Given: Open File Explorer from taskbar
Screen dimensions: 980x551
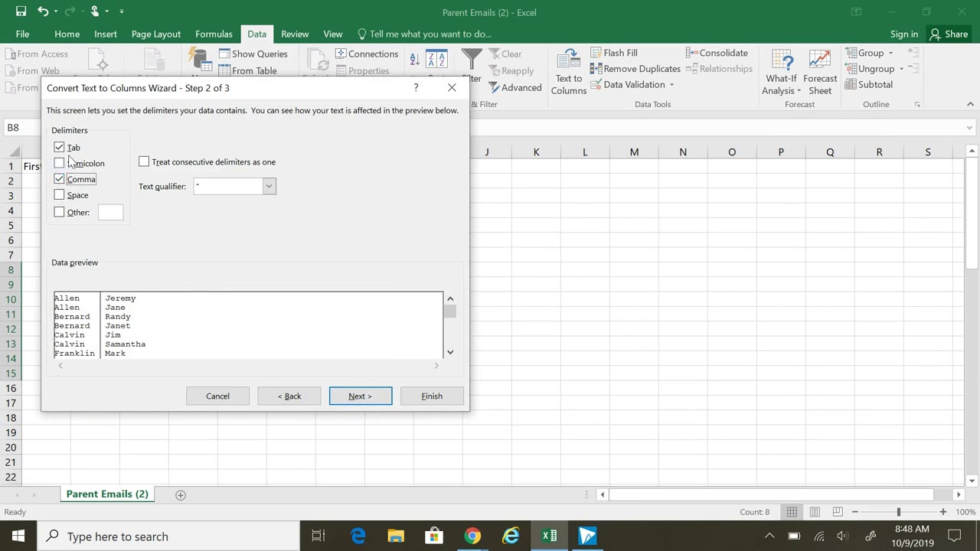Looking at the screenshot, I should pos(396,536).
